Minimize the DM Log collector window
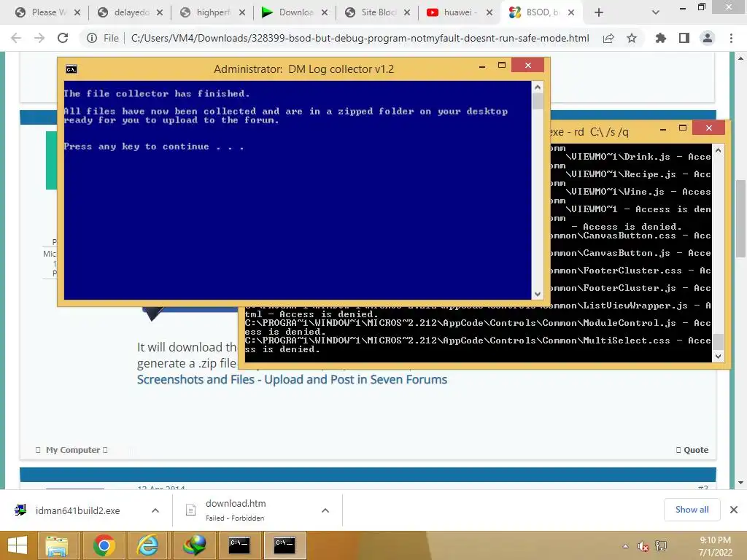 coord(482,66)
